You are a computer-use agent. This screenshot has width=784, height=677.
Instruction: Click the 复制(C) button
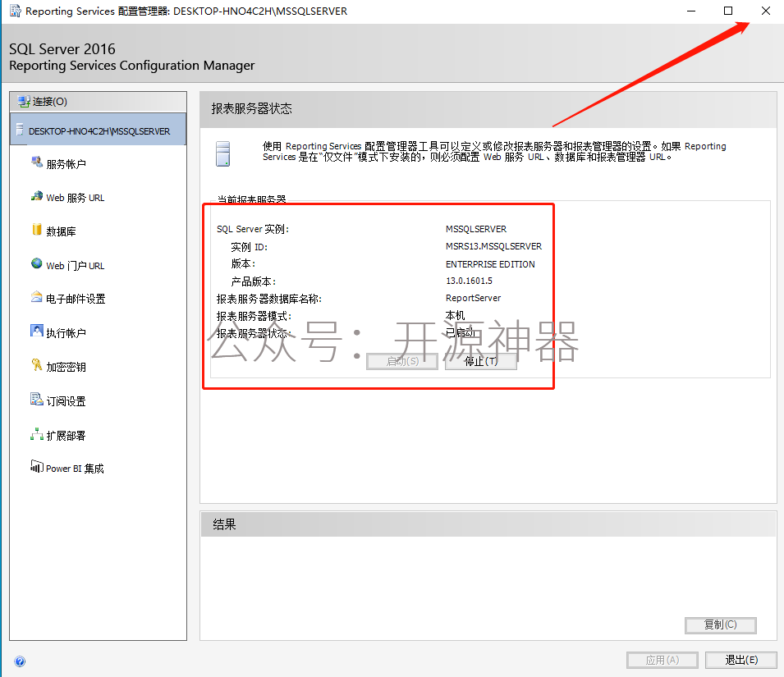pos(721,624)
